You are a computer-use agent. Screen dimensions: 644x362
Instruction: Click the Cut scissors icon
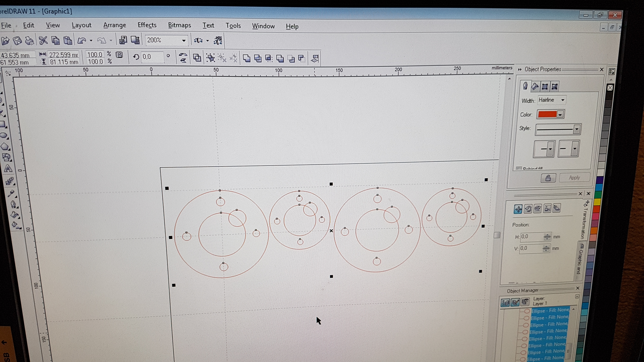pyautogui.click(x=43, y=40)
